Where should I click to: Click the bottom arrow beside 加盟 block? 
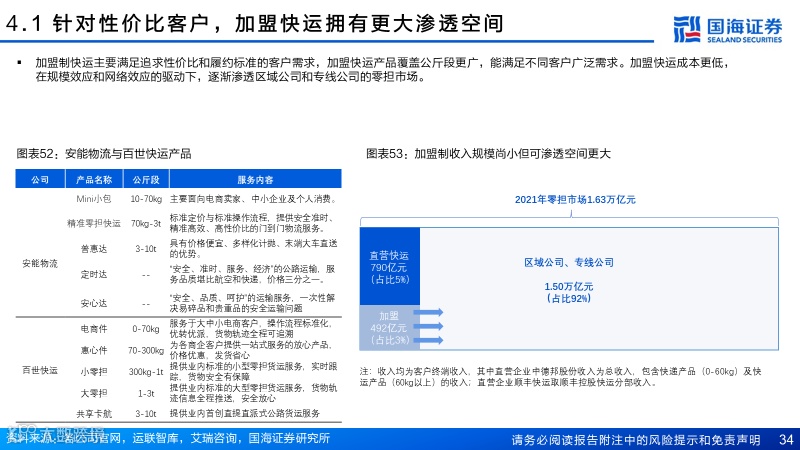428,340
